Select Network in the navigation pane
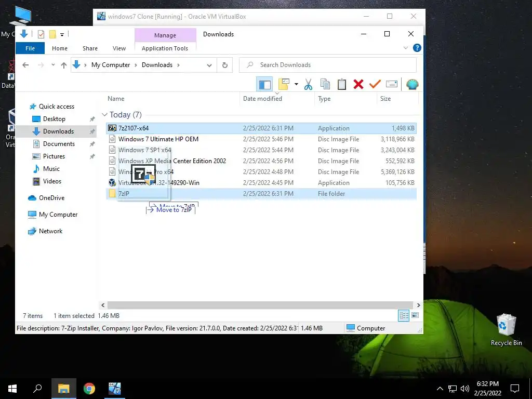 point(50,231)
